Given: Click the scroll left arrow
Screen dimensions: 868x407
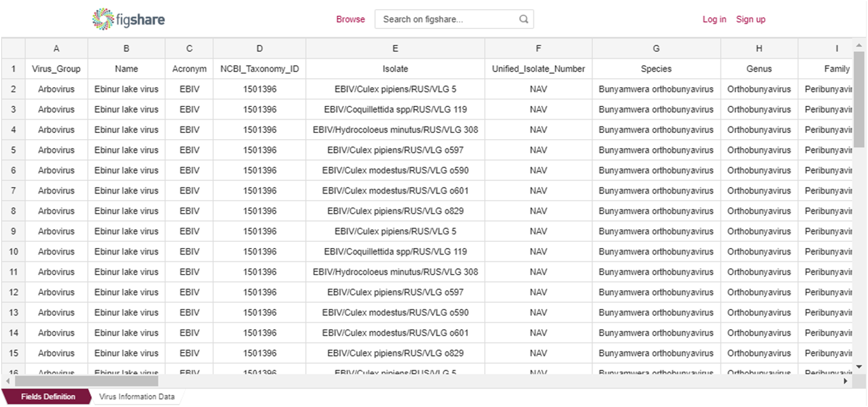Looking at the screenshot, I should [8, 382].
